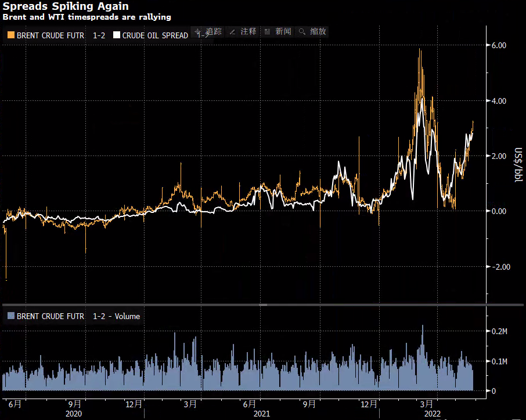Open the 注释 pencil annotation tool
This screenshot has height=420, width=526.
pyautogui.click(x=243, y=32)
